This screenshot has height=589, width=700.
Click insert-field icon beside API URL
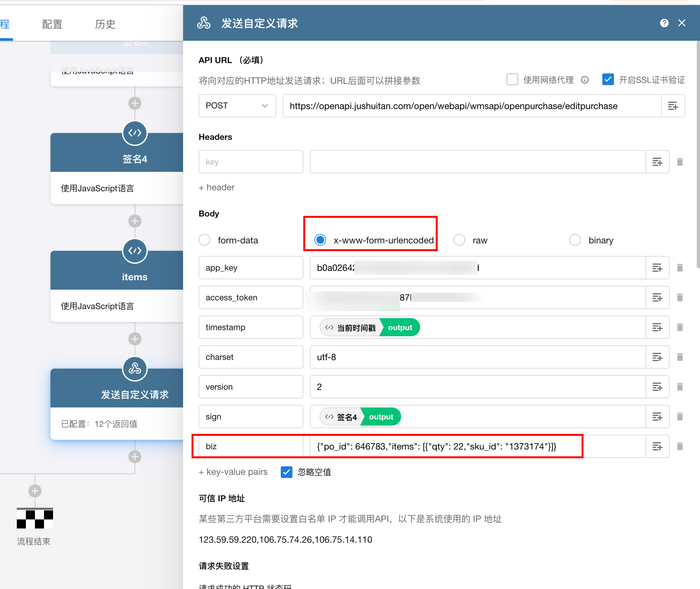[673, 106]
